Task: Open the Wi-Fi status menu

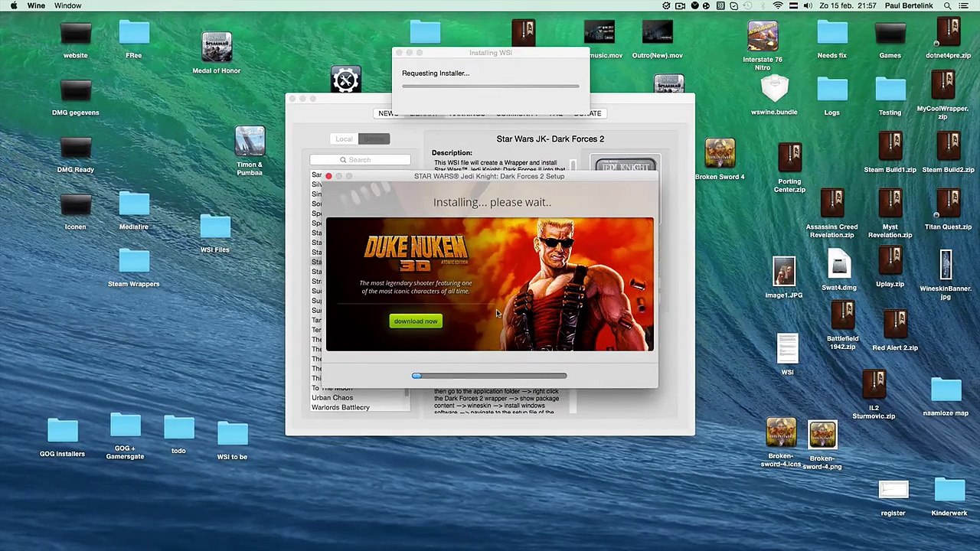Action: [778, 6]
